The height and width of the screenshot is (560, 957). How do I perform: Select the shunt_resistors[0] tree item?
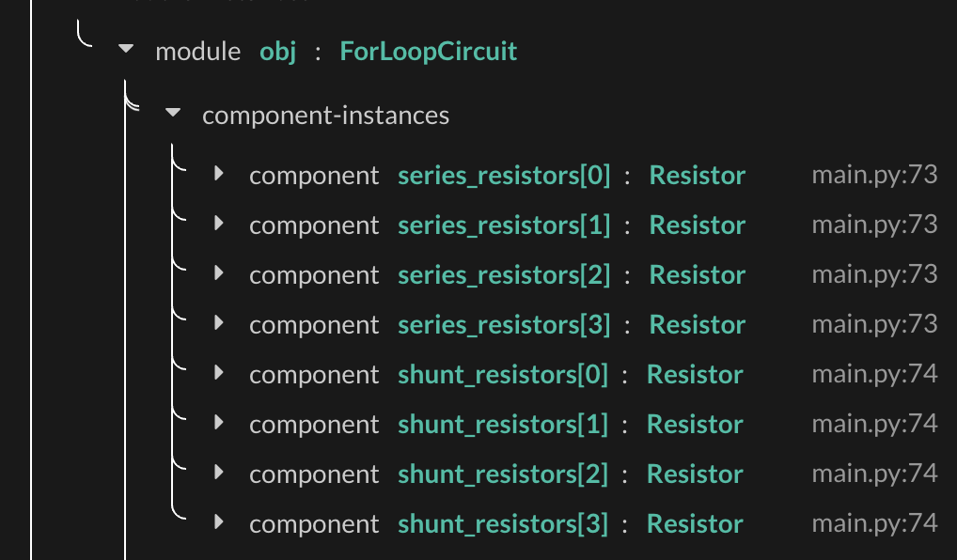point(502,374)
